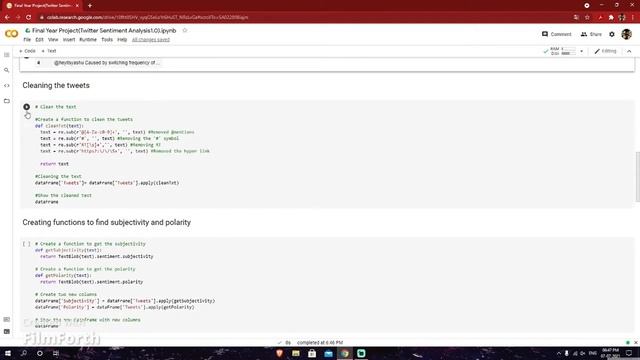The image size is (640, 360).
Task: Open the Chrome profile avatar in the toolbar
Action: coord(622,17)
